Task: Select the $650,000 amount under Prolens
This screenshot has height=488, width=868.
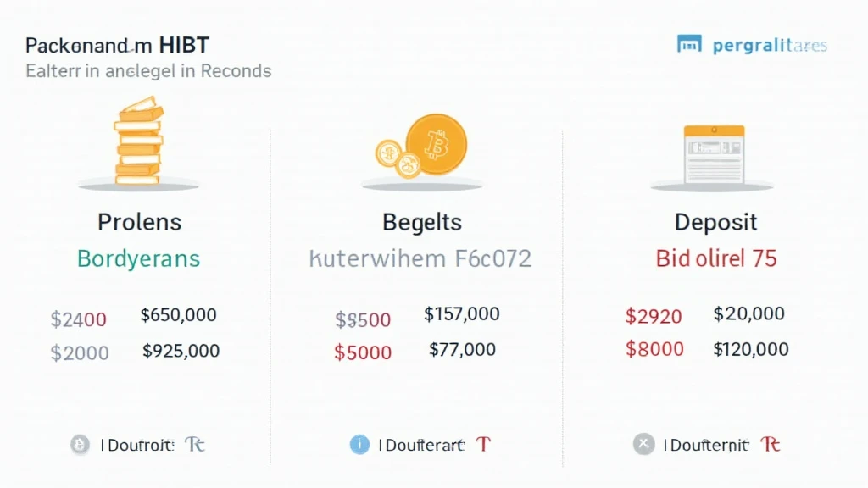Action: click(178, 316)
